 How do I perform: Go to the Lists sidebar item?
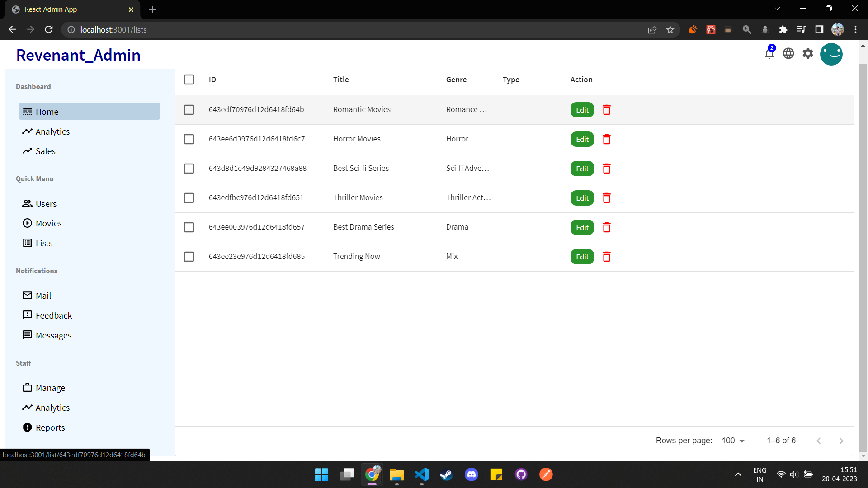coord(43,243)
